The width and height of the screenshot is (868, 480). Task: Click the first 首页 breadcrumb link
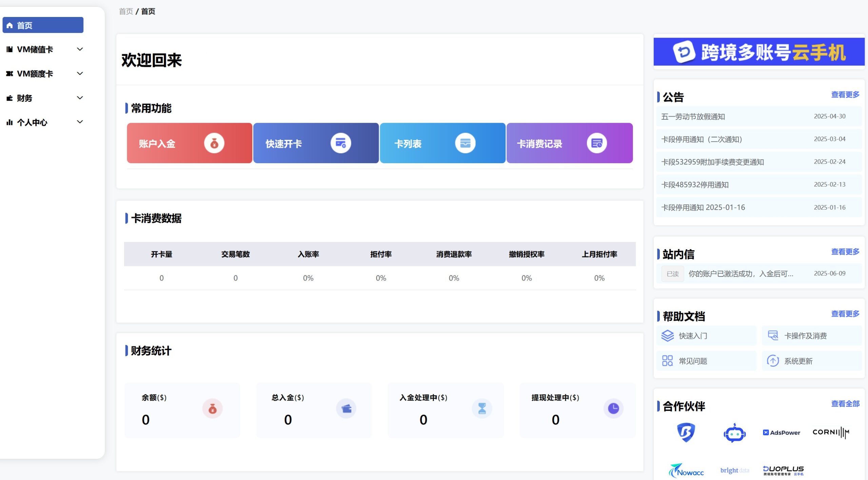pyautogui.click(x=126, y=12)
